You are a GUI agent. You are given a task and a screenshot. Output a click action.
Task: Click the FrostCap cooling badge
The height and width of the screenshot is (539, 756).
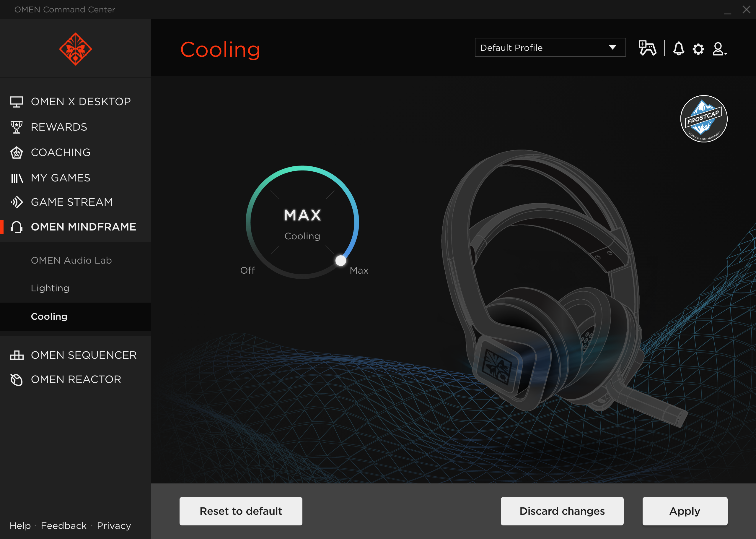coord(704,119)
